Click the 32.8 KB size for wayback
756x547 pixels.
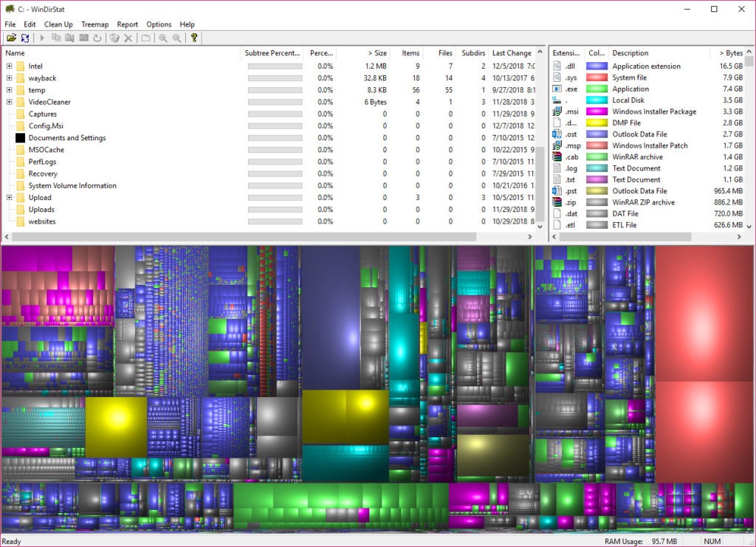coord(374,78)
